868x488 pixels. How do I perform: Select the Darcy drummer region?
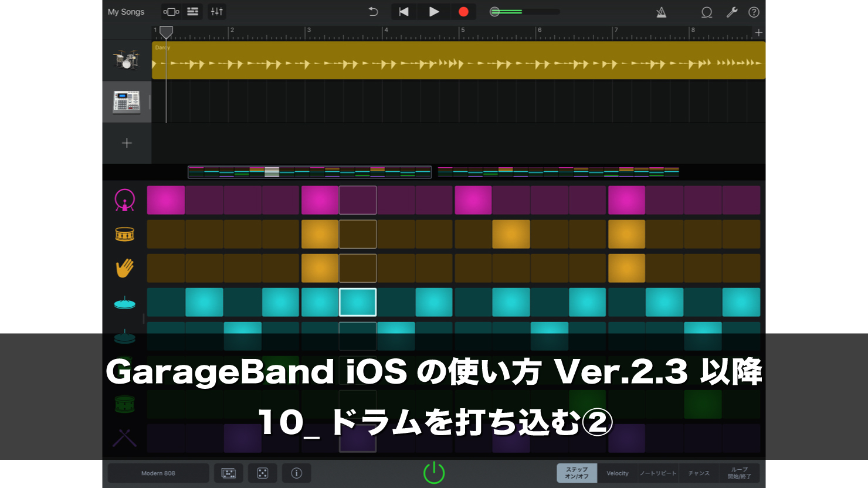[x=459, y=60]
